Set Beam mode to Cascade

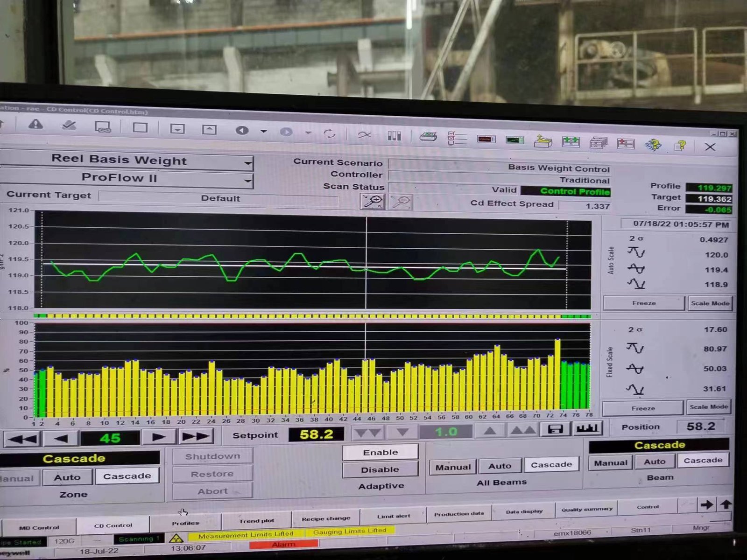pyautogui.click(x=703, y=461)
